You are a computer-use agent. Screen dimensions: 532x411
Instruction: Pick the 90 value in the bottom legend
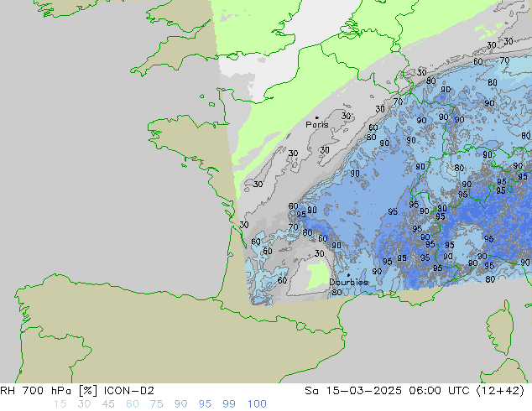180,404
